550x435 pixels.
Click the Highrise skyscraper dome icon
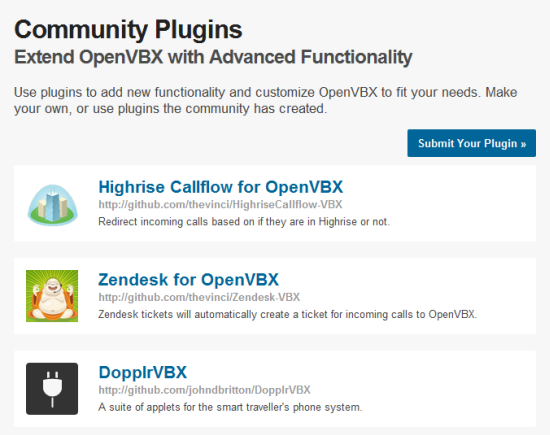[x=53, y=205]
